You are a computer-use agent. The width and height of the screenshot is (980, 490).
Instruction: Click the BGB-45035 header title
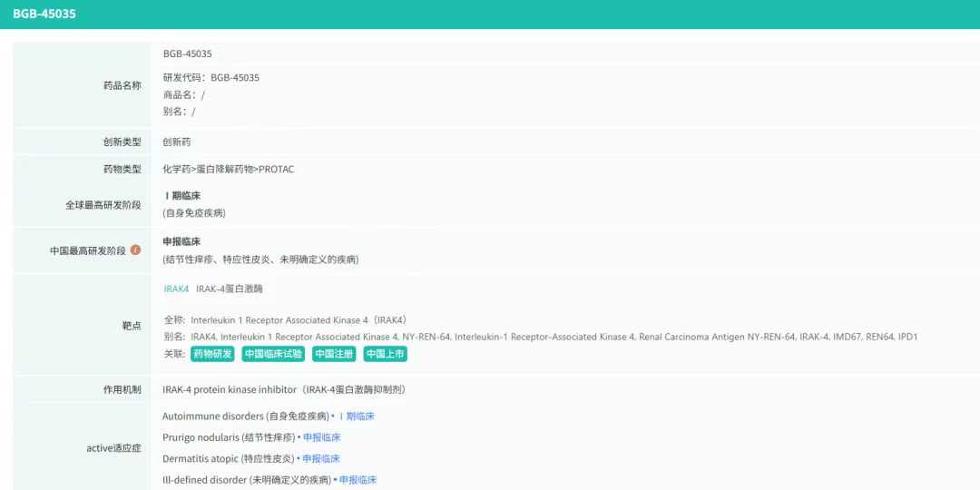coord(44,14)
